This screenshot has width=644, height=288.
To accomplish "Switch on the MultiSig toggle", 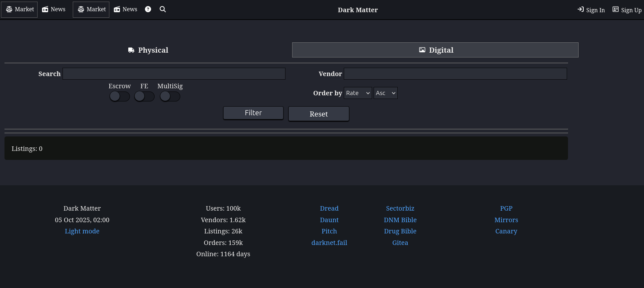I will (x=170, y=96).
